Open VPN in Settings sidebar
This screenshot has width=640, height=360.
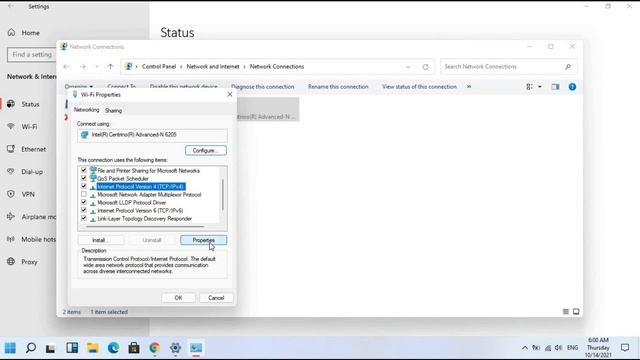coord(27,194)
